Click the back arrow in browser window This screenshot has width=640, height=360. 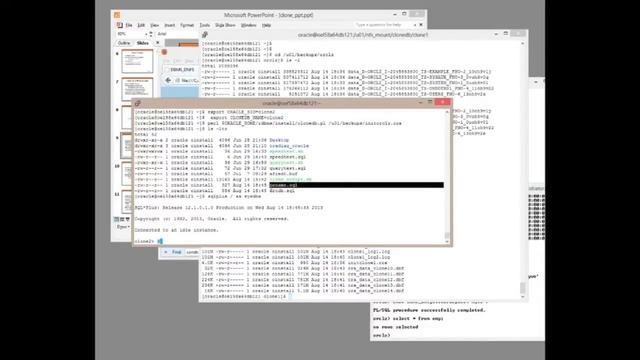168,80
